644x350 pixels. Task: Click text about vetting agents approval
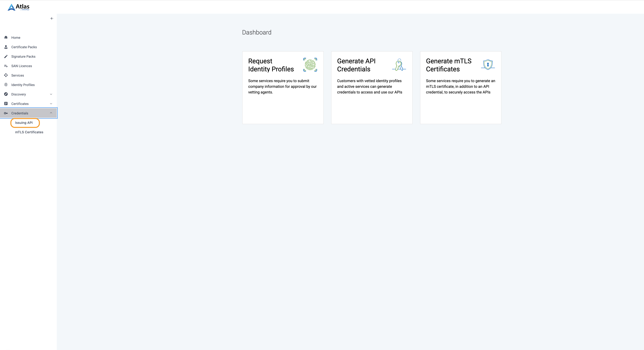pyautogui.click(x=282, y=86)
